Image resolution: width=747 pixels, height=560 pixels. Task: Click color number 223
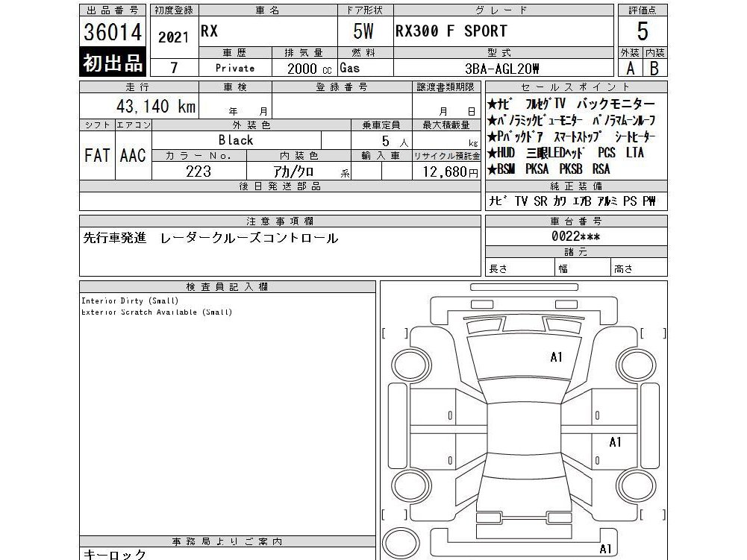[199, 171]
